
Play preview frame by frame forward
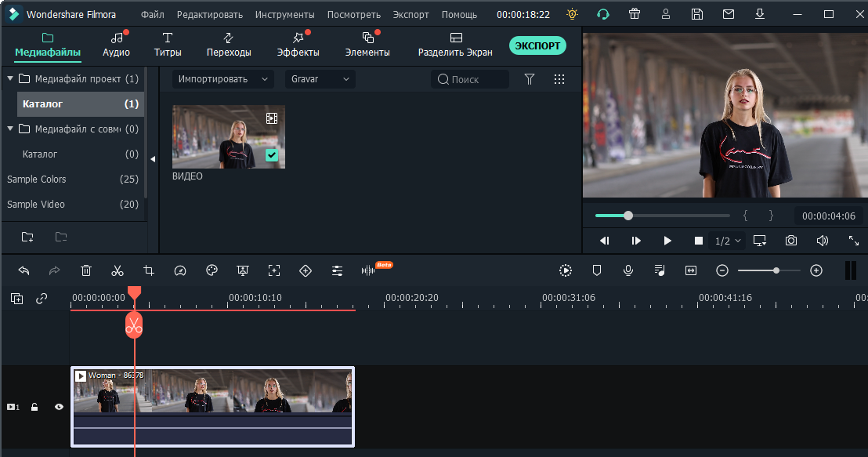pyautogui.click(x=636, y=241)
